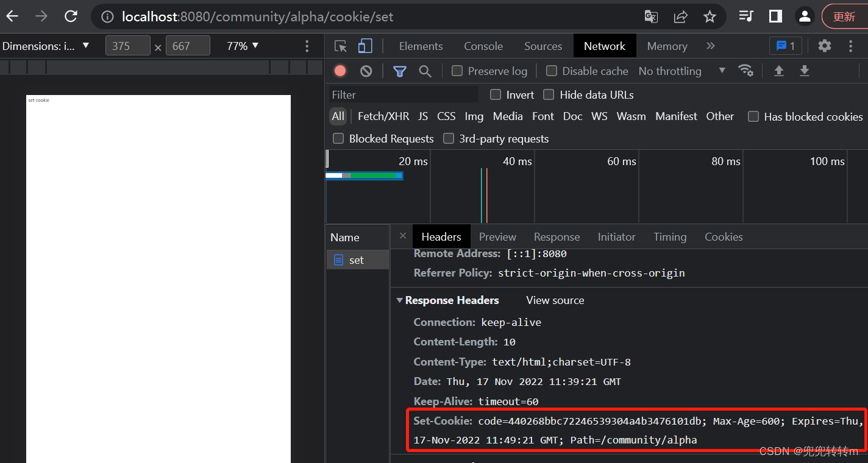Click the Filter text input

coord(404,95)
